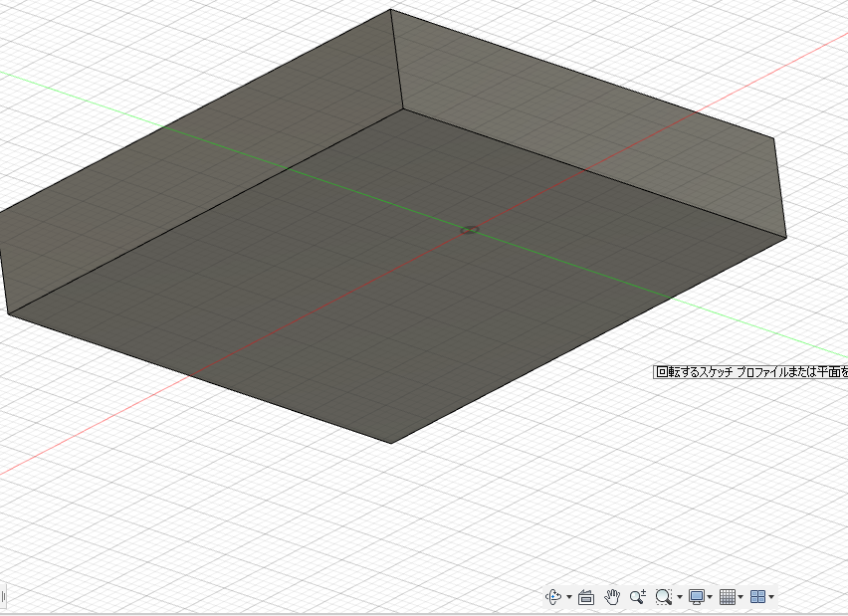This screenshot has width=848, height=616.
Task: Select the Zoom magnifier with plus-minus
Action: [638, 597]
